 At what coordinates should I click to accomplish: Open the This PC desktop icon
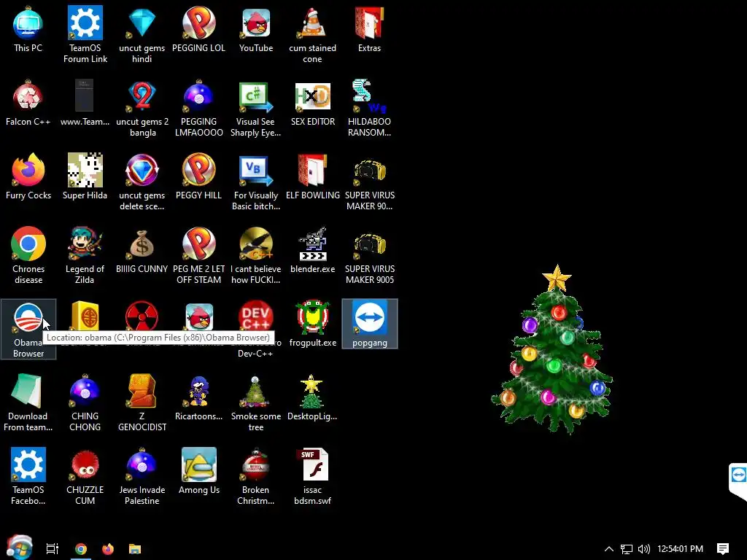(28, 29)
